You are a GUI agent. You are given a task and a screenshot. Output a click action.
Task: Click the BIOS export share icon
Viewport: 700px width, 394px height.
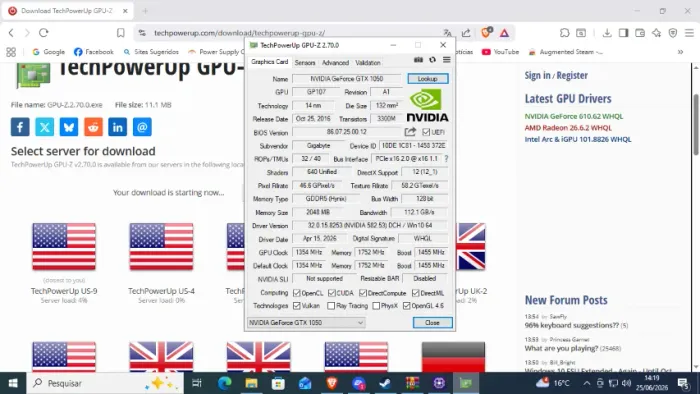point(410,132)
